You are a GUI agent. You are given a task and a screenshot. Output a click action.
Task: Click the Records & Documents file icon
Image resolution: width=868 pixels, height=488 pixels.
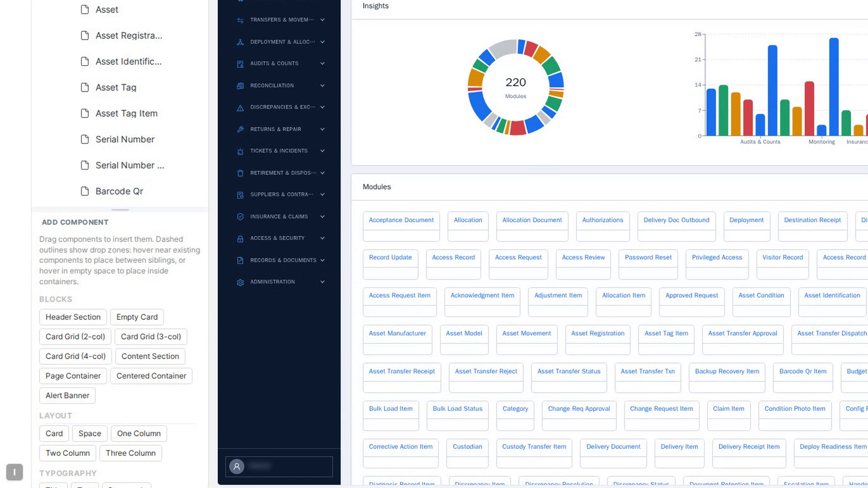click(240, 260)
